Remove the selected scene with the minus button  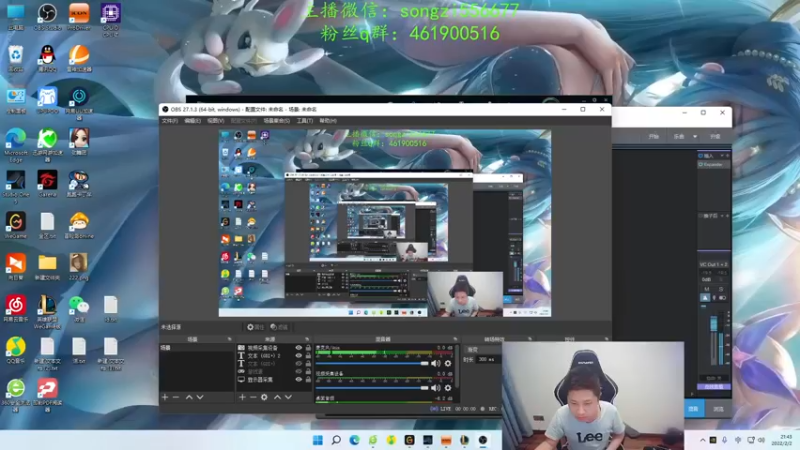(x=176, y=397)
